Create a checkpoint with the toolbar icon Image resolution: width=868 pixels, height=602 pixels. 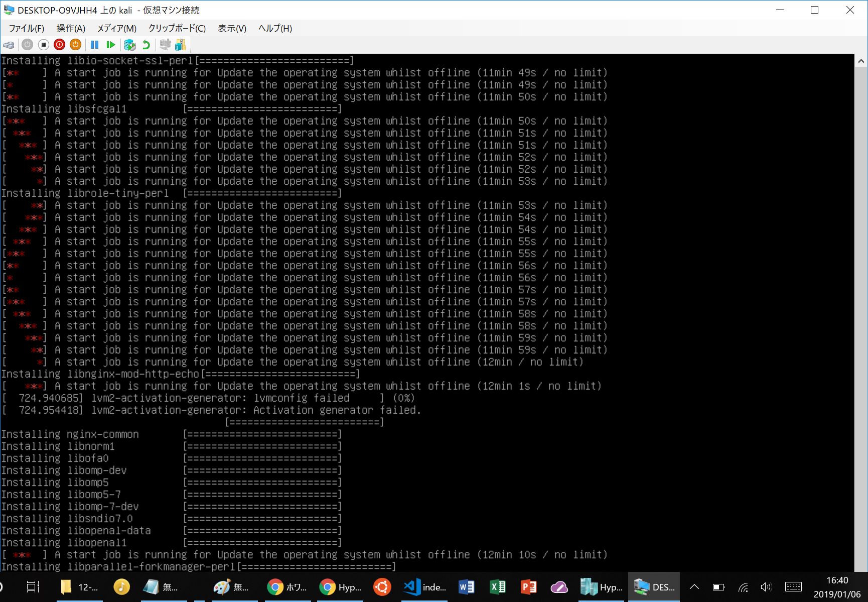pyautogui.click(x=130, y=45)
